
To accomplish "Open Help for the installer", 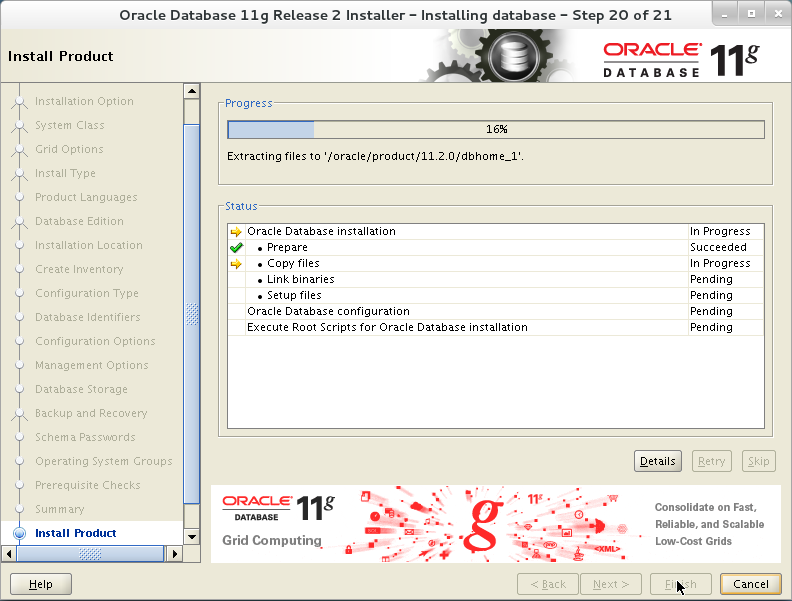I will click(x=41, y=584).
